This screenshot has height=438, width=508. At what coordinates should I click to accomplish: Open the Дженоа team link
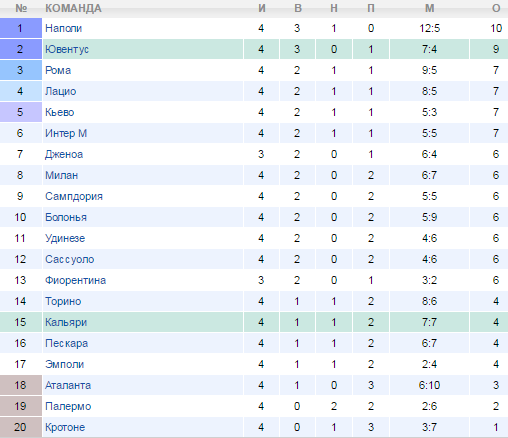(x=64, y=154)
